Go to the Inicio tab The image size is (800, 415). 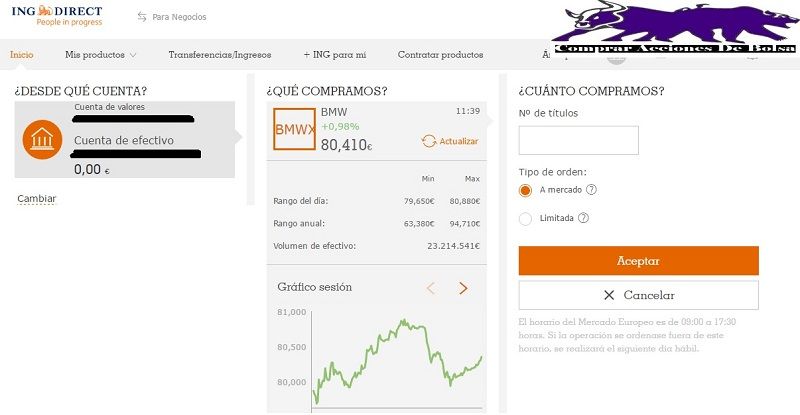click(x=21, y=55)
